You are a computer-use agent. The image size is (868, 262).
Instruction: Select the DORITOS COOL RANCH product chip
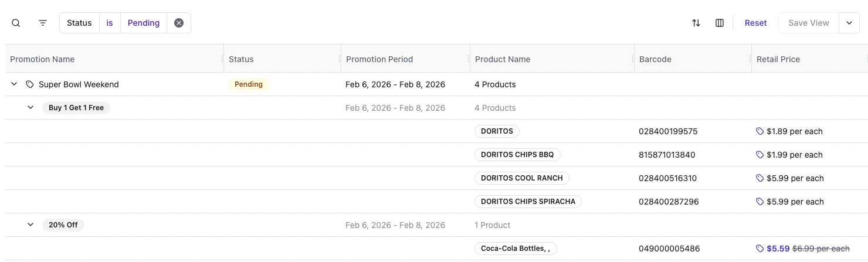click(521, 178)
